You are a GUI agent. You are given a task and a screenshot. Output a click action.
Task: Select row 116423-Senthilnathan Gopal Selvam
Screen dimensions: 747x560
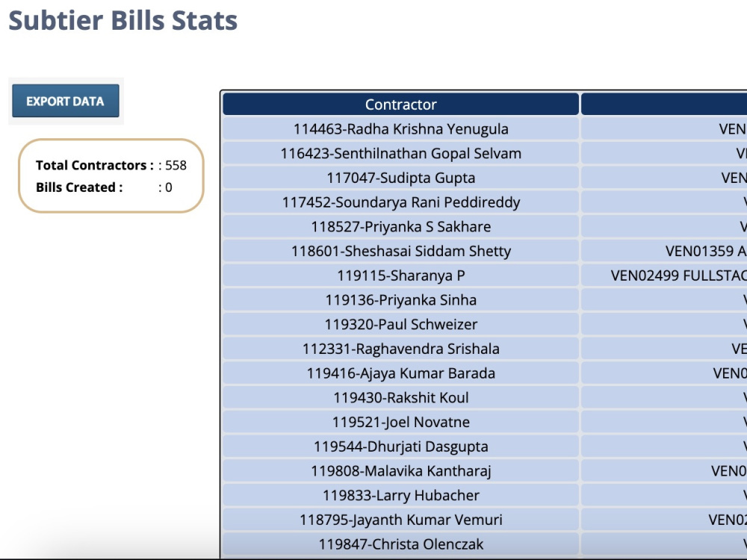pyautogui.click(x=400, y=153)
